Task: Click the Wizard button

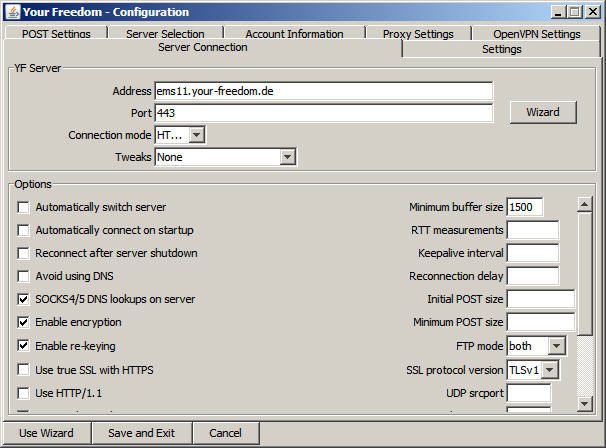Action: click(x=542, y=113)
